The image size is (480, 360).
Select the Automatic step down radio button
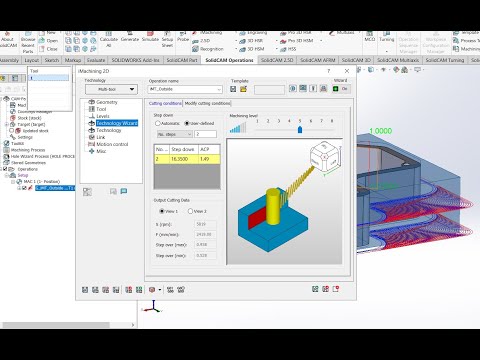coord(158,123)
